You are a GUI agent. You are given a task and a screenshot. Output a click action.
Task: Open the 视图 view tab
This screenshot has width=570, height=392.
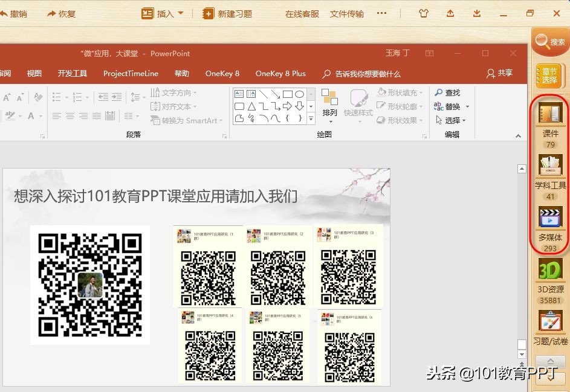tap(34, 73)
